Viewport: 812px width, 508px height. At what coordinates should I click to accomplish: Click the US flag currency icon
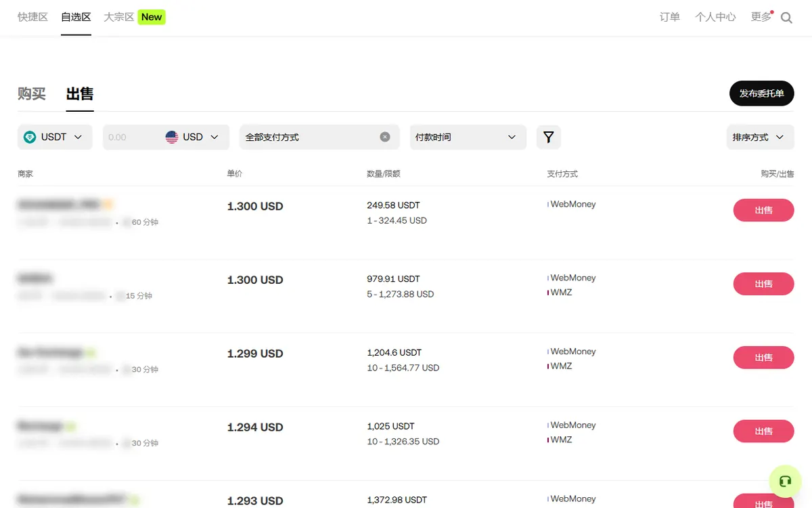(x=172, y=137)
